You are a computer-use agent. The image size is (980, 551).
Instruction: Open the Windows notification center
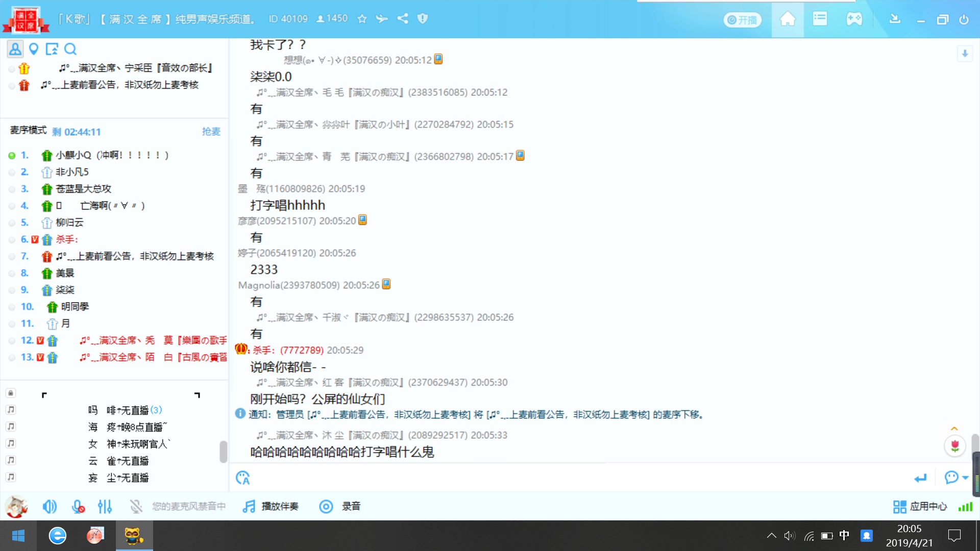[x=954, y=536]
